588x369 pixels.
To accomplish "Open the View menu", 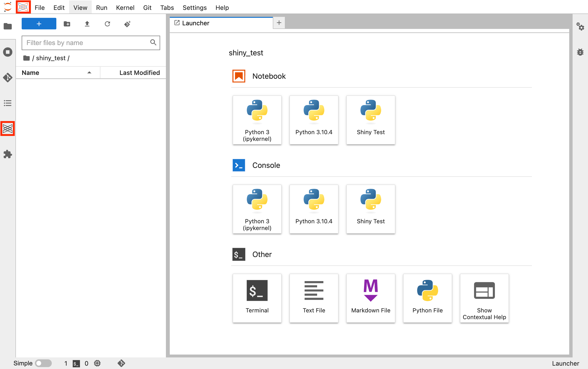I will coord(80,7).
